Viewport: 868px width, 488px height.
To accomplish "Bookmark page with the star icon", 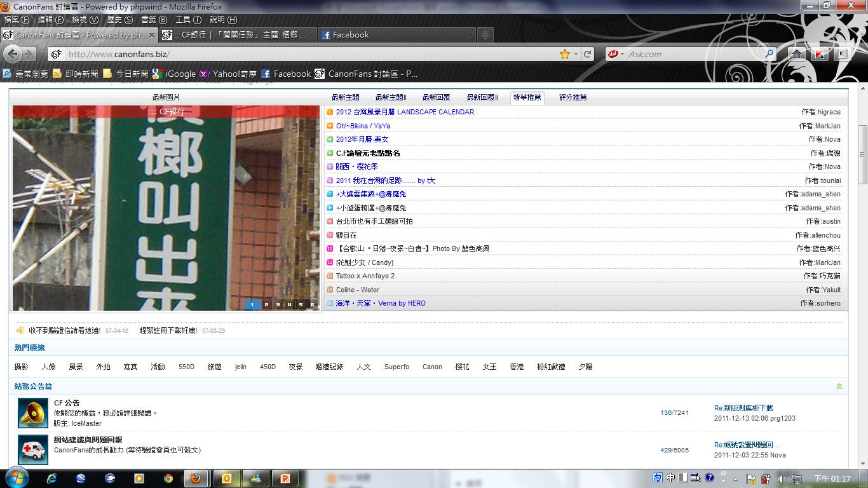I will (564, 54).
